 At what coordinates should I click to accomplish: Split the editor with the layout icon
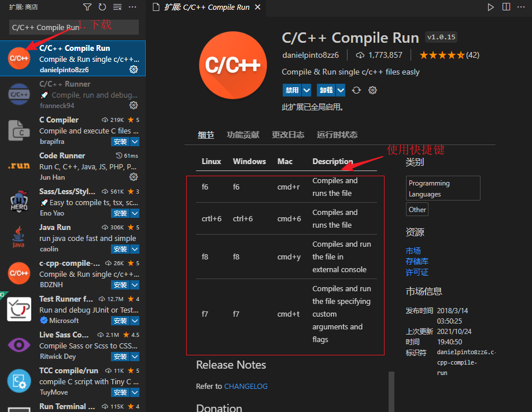click(x=506, y=7)
